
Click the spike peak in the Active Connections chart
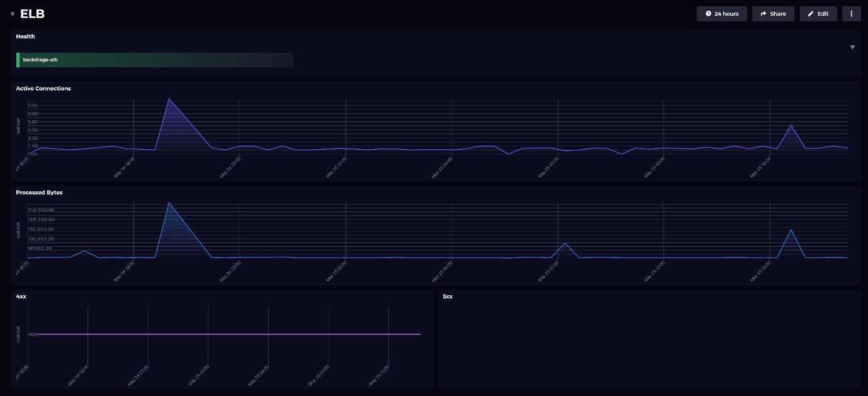pos(170,99)
